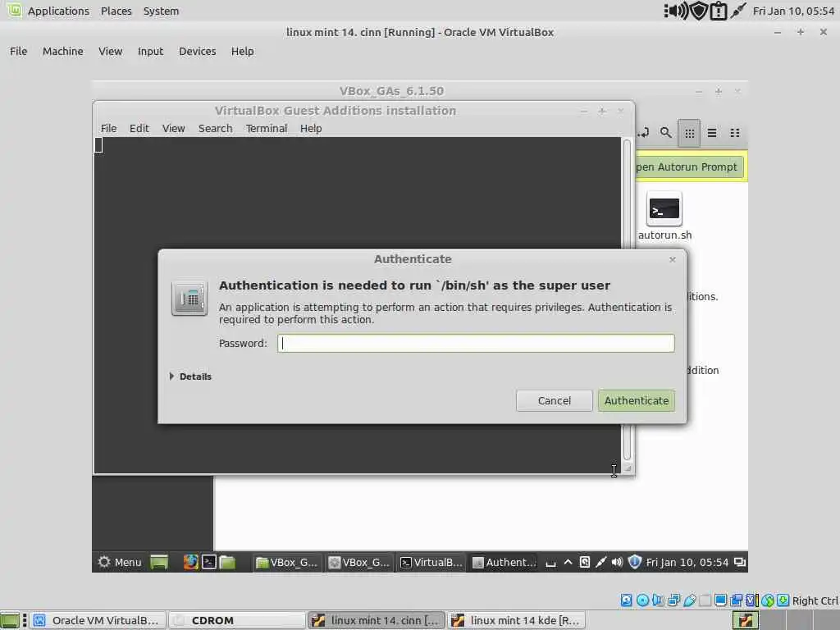Image resolution: width=840 pixels, height=630 pixels.
Task: Click guest panel window list icon at far right
Action: click(x=740, y=562)
